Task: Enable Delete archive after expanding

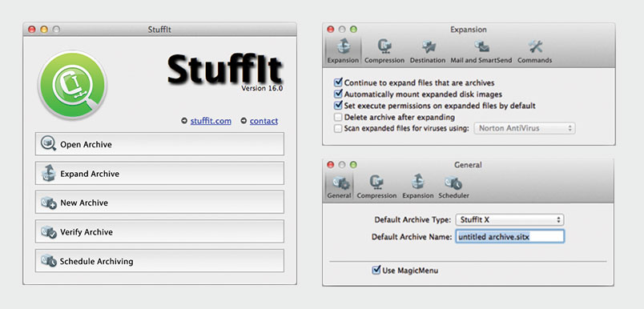Action: click(338, 118)
